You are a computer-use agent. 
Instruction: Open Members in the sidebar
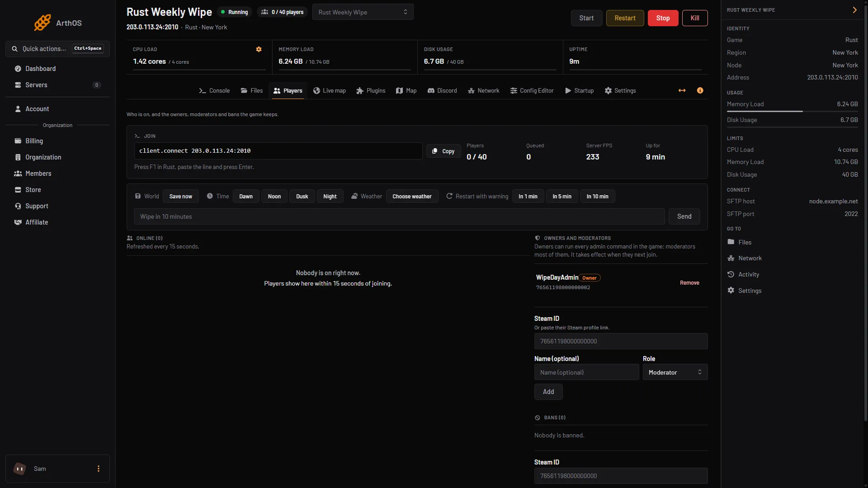[x=57, y=174]
